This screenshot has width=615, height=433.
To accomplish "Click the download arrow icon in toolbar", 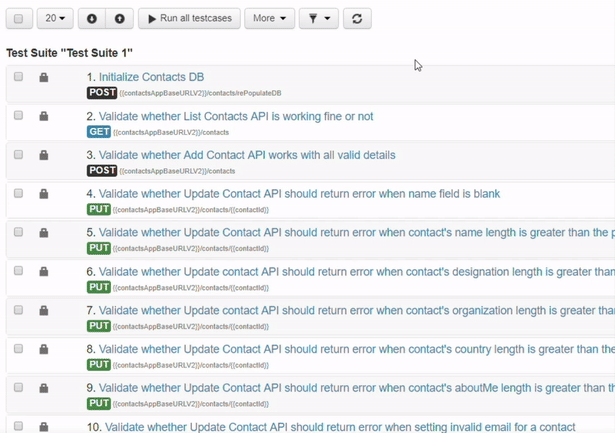I will point(92,19).
